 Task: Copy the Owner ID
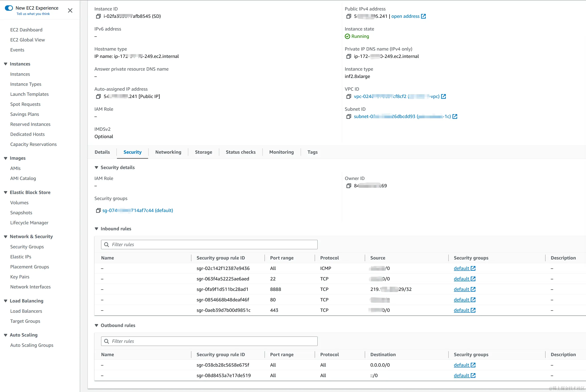[349, 186]
